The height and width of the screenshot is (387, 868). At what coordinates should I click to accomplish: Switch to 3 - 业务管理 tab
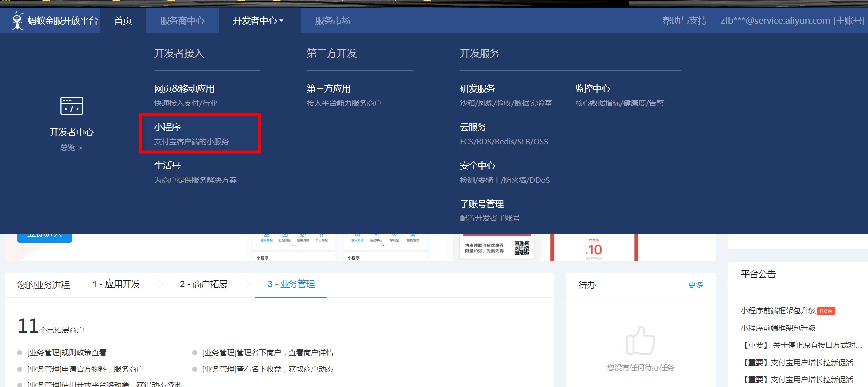click(x=291, y=284)
